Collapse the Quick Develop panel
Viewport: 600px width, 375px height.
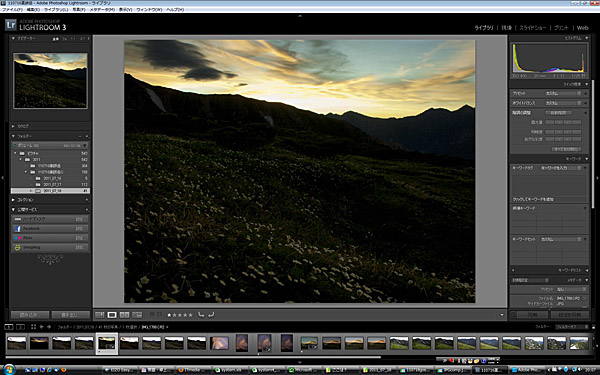(587, 84)
